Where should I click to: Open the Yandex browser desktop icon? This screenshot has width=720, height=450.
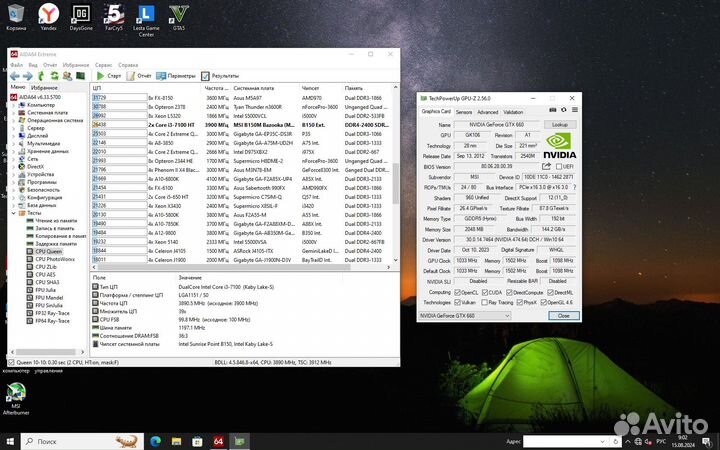[x=49, y=17]
